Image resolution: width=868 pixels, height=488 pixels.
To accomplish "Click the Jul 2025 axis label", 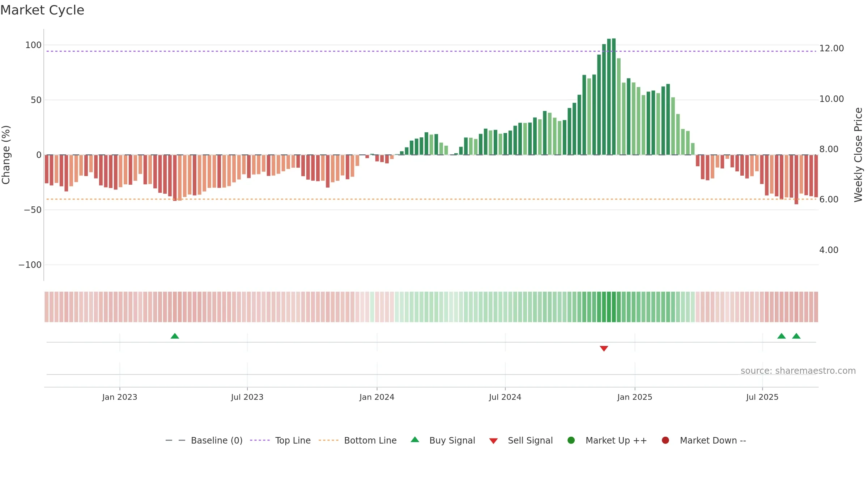I will [x=762, y=397].
